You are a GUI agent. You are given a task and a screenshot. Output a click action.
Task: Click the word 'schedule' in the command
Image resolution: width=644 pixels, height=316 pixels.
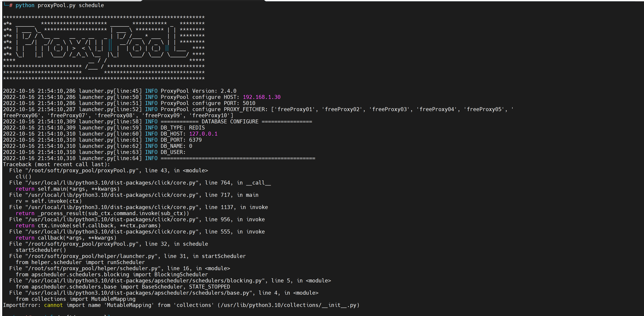(x=91, y=5)
